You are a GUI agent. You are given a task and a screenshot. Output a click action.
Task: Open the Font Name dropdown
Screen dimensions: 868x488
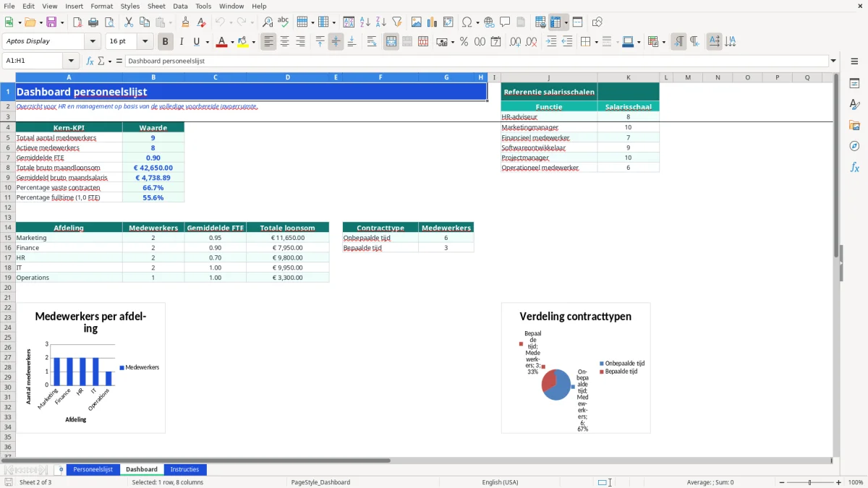92,42
